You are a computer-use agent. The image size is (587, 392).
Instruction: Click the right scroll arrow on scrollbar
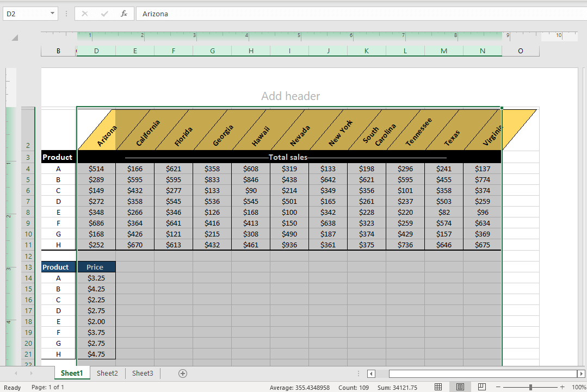pos(582,374)
